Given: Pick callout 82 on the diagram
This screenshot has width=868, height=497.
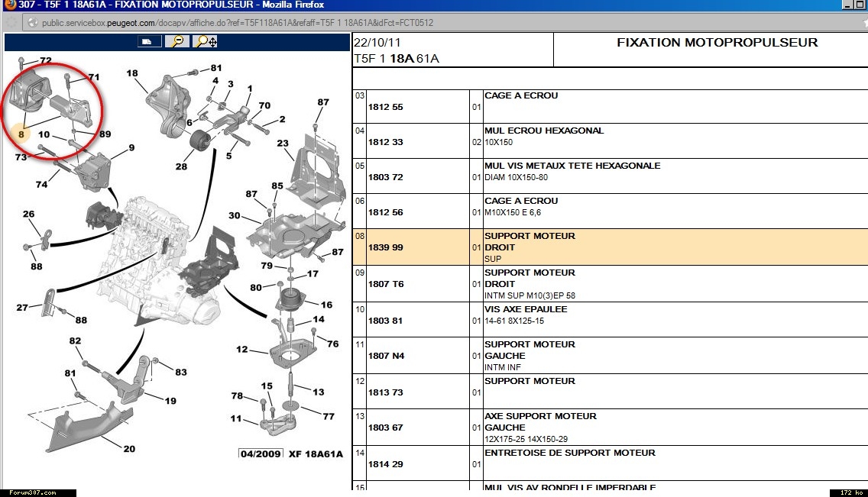Looking at the screenshot, I should click(76, 340).
